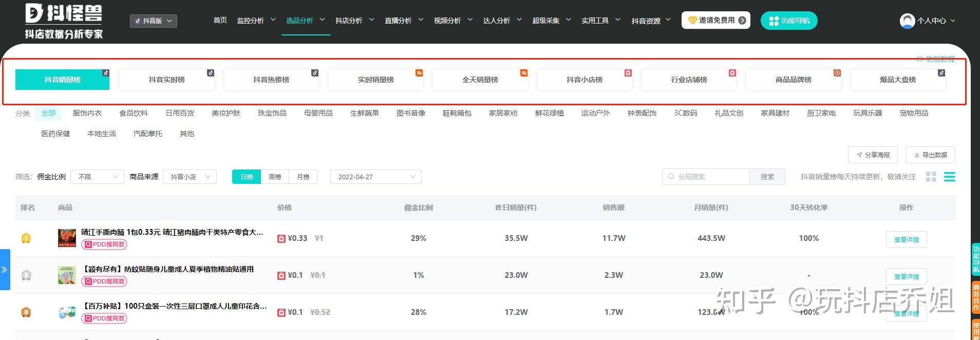The width and height of the screenshot is (980, 340).
Task: Expand the 选品分析 menu
Action: point(305,21)
